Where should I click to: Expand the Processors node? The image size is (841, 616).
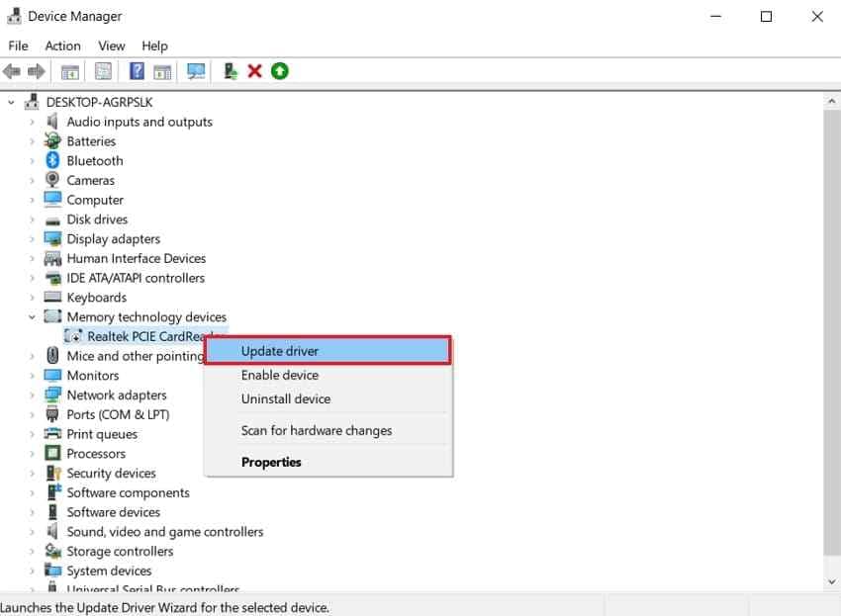[x=32, y=454]
